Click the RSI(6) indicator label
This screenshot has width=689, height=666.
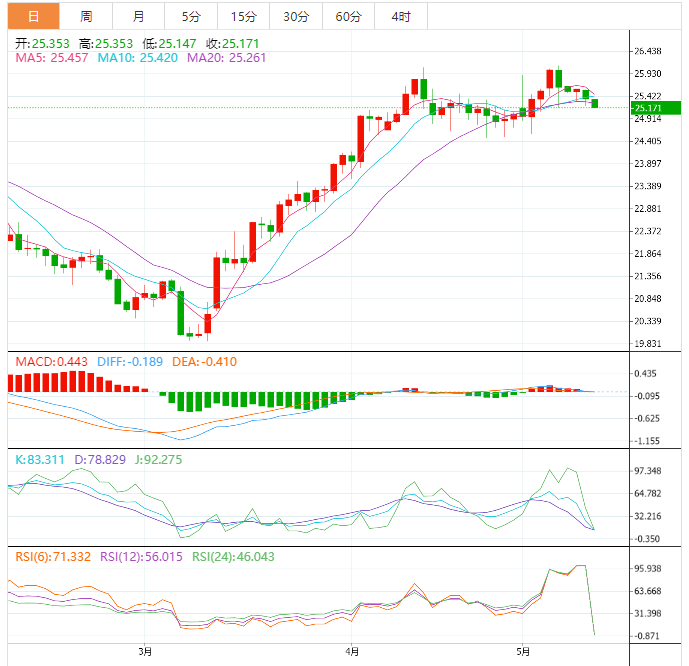tap(51, 557)
